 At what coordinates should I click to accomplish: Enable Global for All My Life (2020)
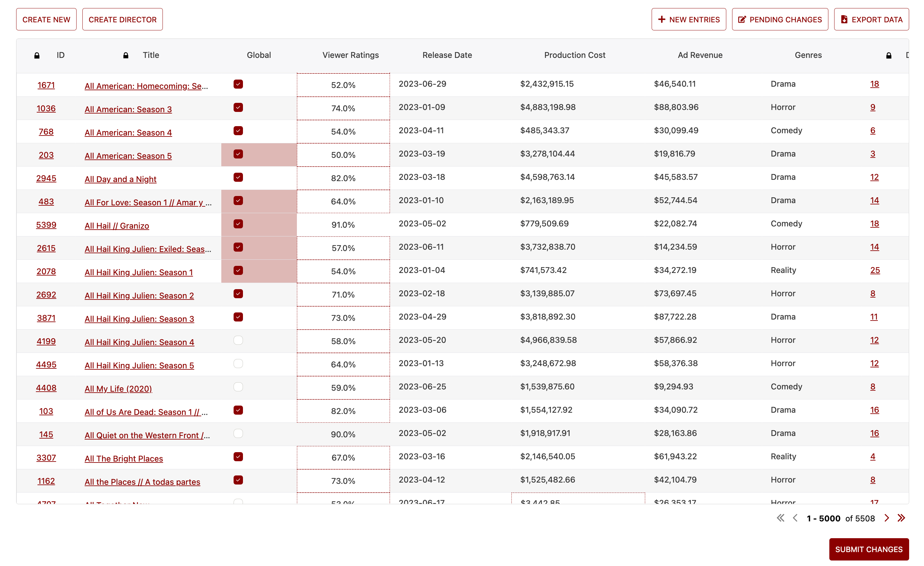pos(238,387)
